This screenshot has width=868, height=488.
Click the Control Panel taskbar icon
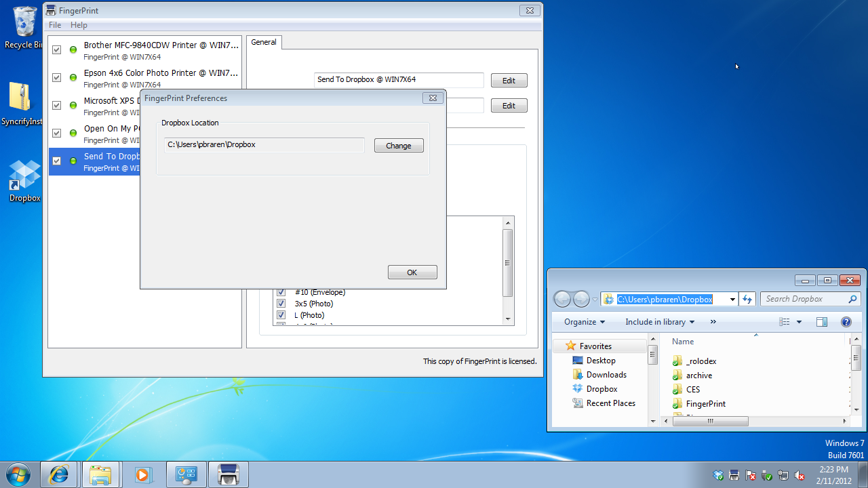click(x=185, y=474)
